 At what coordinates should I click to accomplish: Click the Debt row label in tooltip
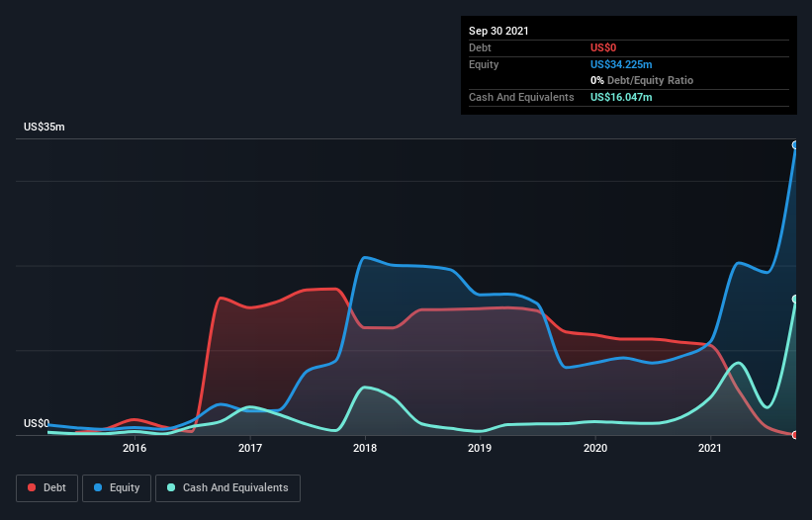coord(480,47)
